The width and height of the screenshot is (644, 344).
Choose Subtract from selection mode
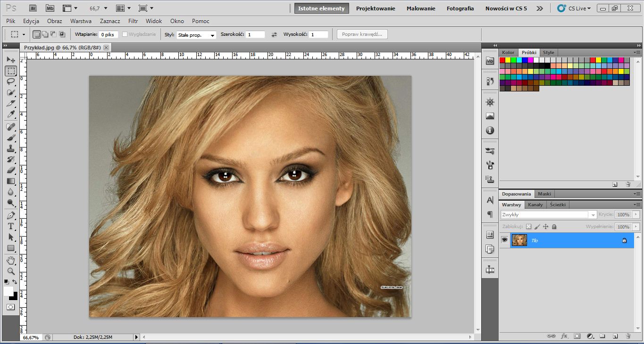pyautogui.click(x=53, y=34)
